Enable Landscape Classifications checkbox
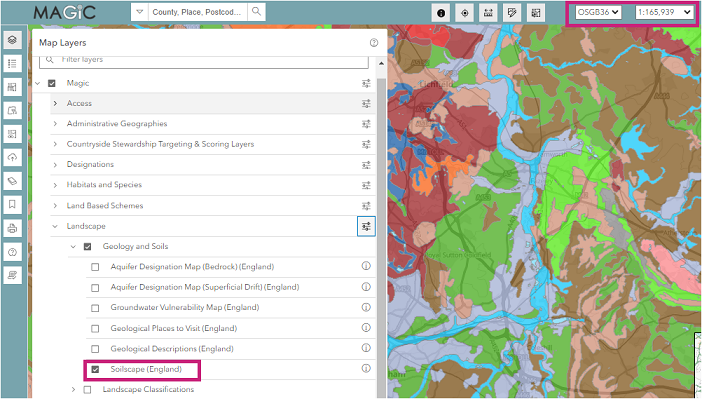 pyautogui.click(x=88, y=390)
